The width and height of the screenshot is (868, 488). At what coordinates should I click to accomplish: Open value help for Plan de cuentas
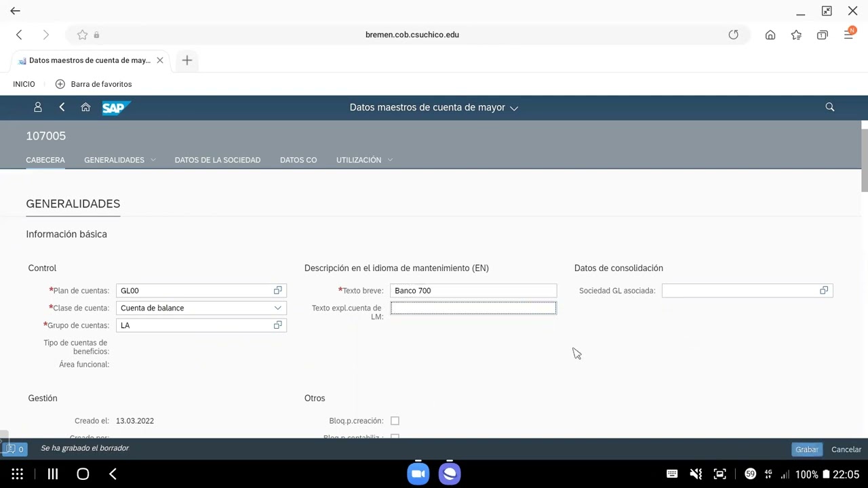tap(277, 290)
